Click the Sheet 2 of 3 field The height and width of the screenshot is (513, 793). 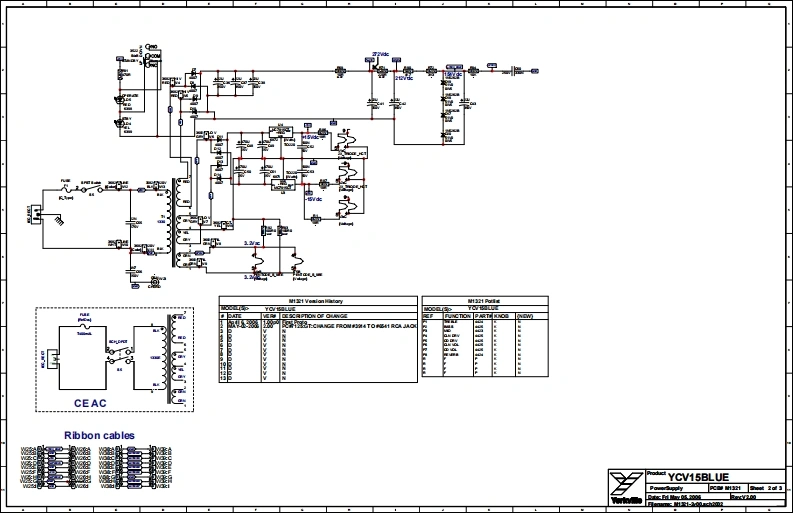click(768, 489)
